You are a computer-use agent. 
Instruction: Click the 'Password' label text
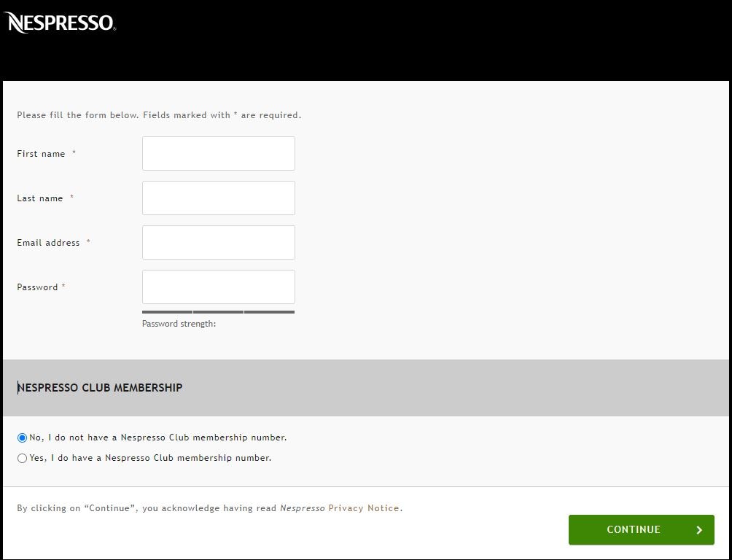(37, 287)
